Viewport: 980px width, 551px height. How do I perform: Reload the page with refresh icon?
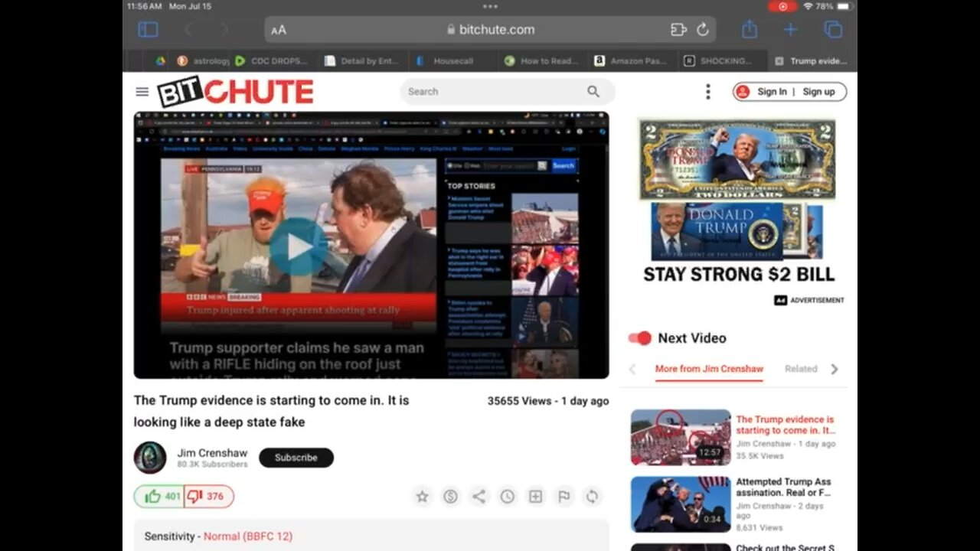[x=702, y=30]
